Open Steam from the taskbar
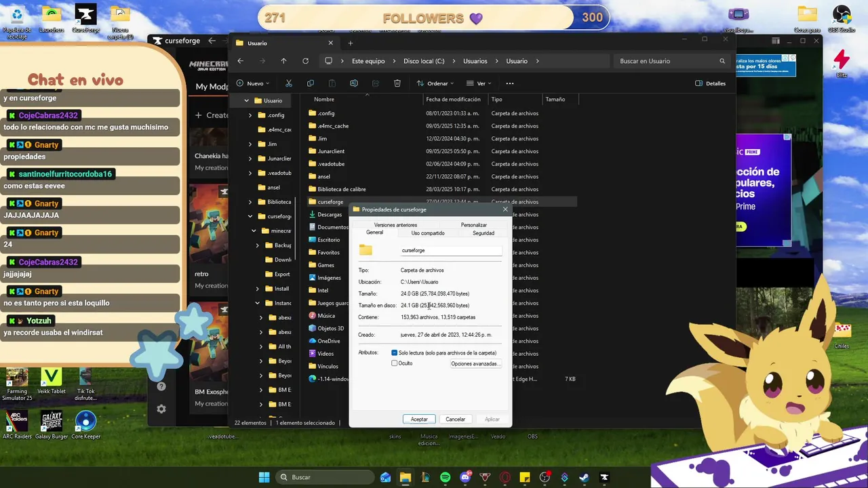 (x=584, y=477)
